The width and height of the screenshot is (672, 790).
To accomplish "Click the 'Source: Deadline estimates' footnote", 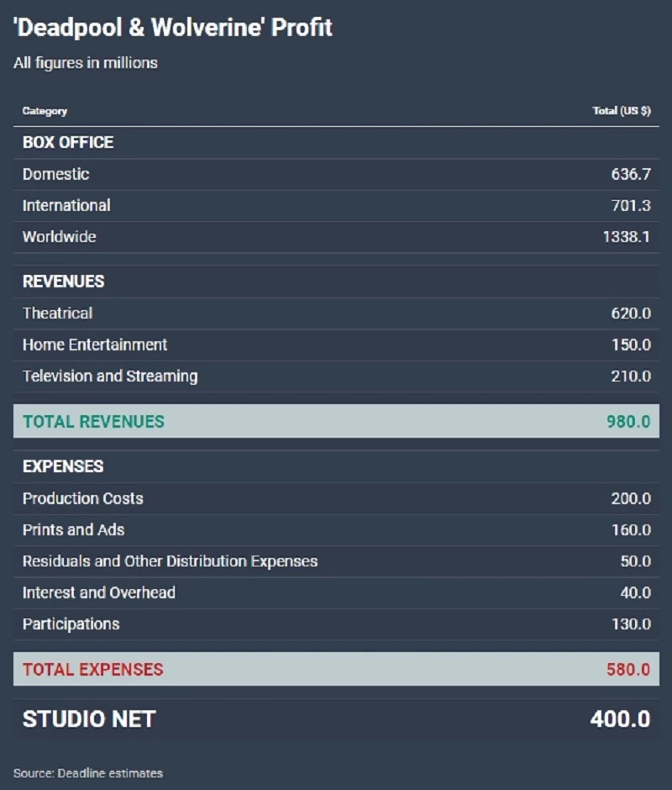I will 88,773.
